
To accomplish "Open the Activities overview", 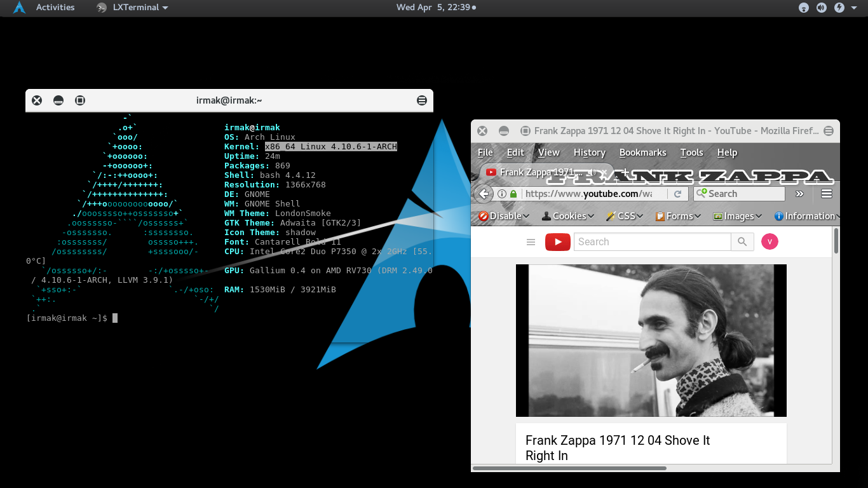I will click(x=55, y=8).
